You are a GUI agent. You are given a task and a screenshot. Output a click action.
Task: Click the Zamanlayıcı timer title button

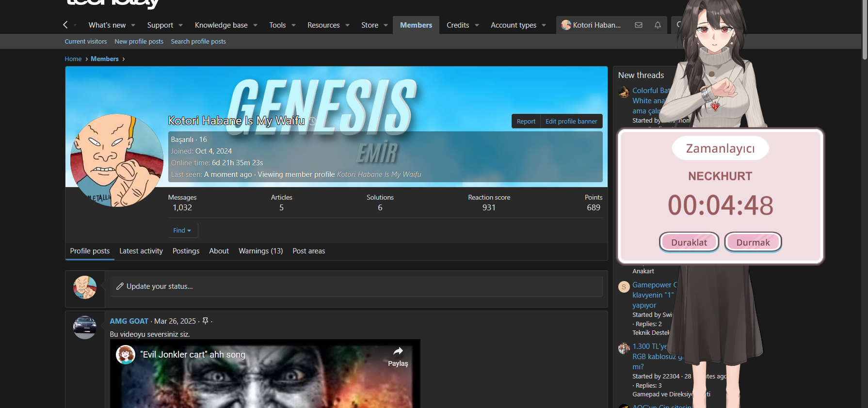720,148
